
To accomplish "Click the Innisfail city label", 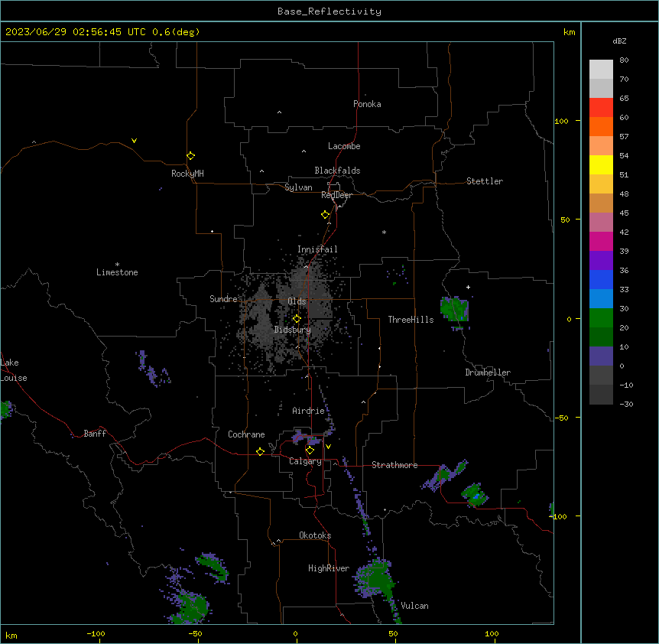I will tap(317, 249).
